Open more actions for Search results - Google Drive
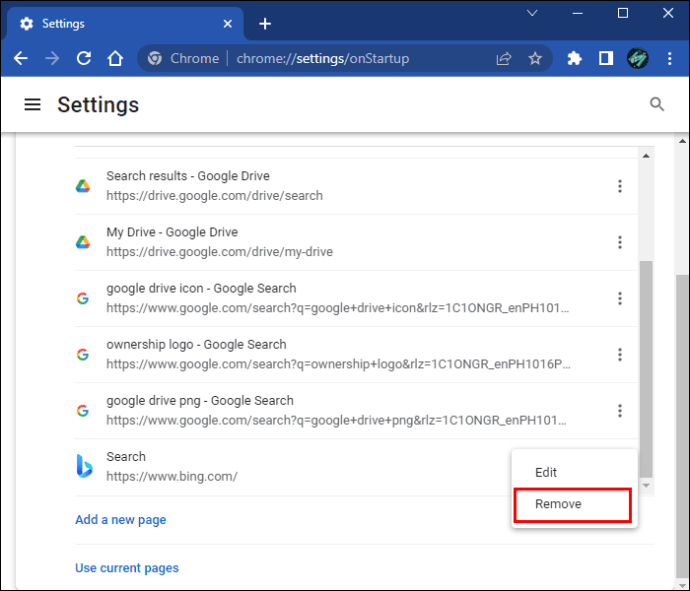 620,186
